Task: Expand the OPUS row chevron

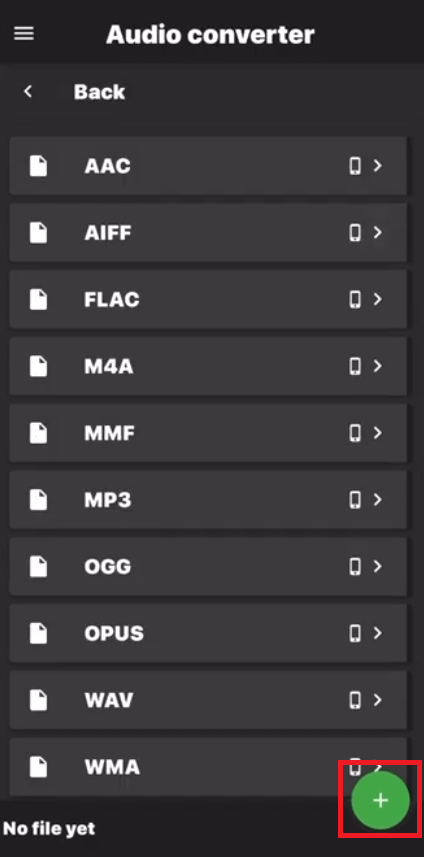Action: pos(378,633)
